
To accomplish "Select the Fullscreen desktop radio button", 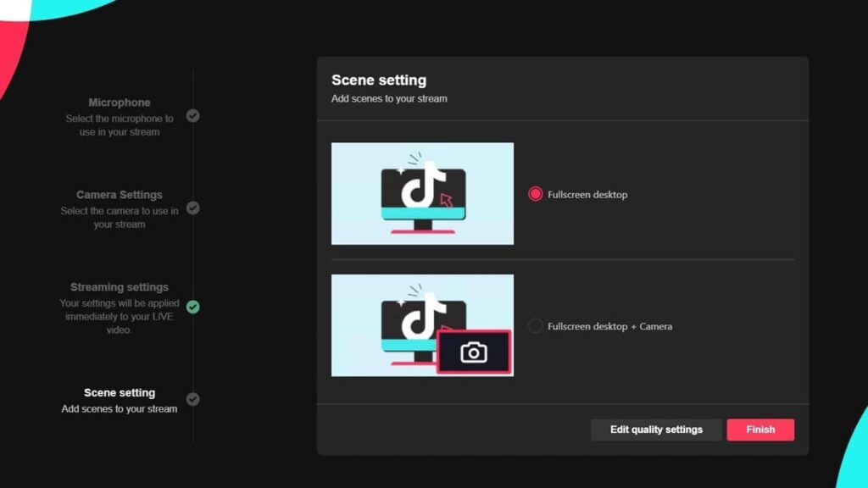I will tap(535, 194).
